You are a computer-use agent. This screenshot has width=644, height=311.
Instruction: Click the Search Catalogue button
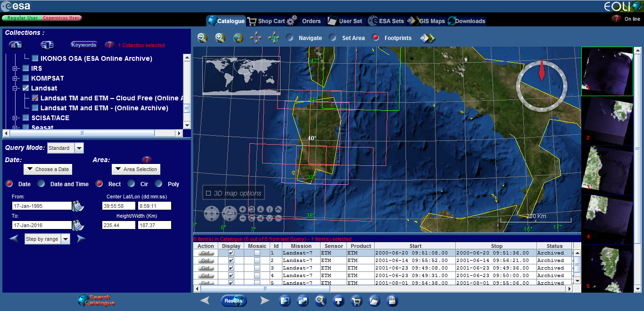[97, 300]
